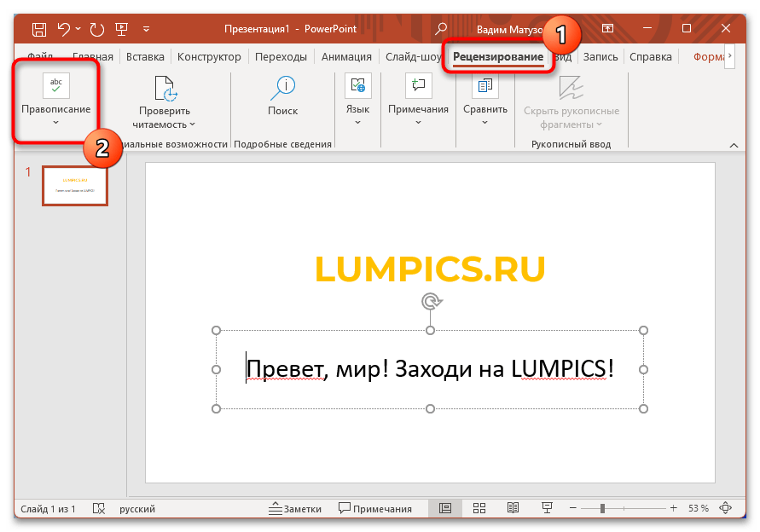The width and height of the screenshot is (760, 532).
Task: Click the Undo arrow icon
Action: coord(63,30)
